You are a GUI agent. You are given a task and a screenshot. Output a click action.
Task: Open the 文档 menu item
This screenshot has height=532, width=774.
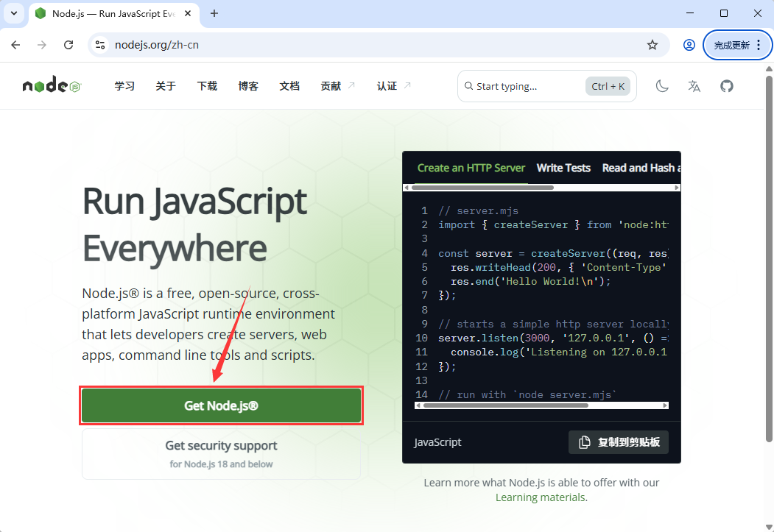[289, 86]
